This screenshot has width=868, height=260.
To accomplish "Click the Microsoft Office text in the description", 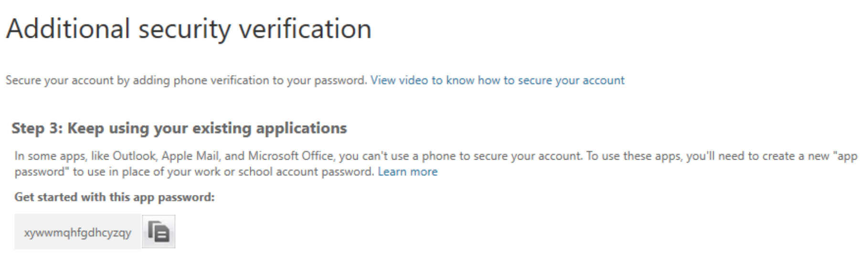I will click(290, 156).
